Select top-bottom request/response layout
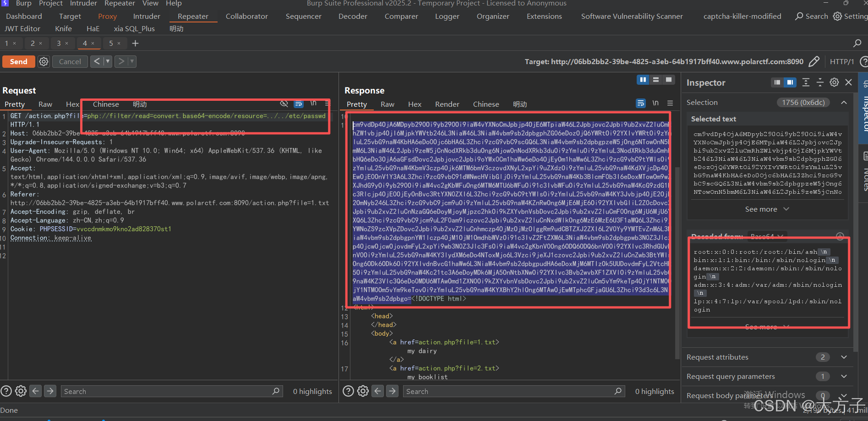The width and height of the screenshot is (868, 421). point(656,80)
